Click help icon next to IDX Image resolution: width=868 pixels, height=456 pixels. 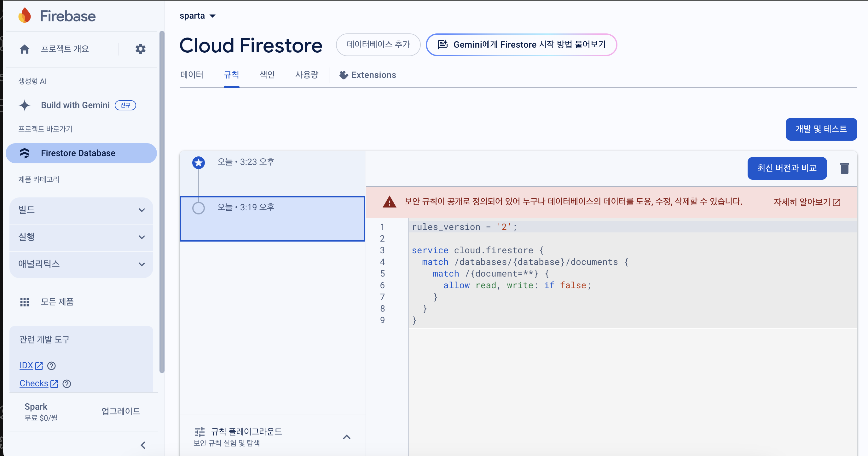52,366
